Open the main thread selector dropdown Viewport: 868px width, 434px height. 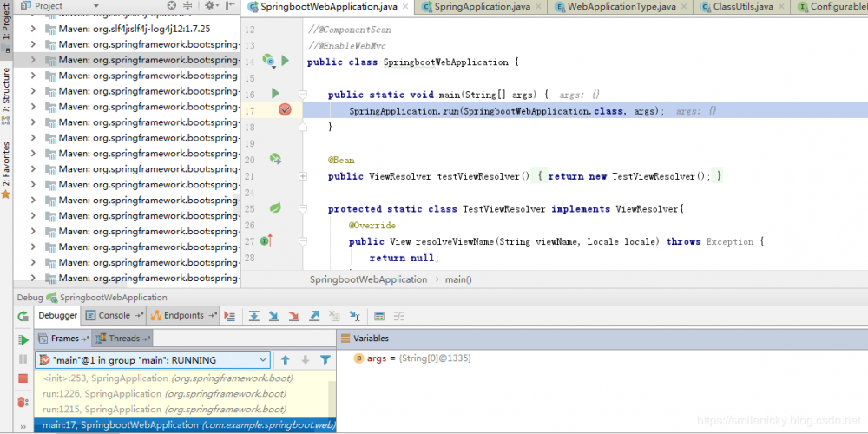click(x=264, y=360)
